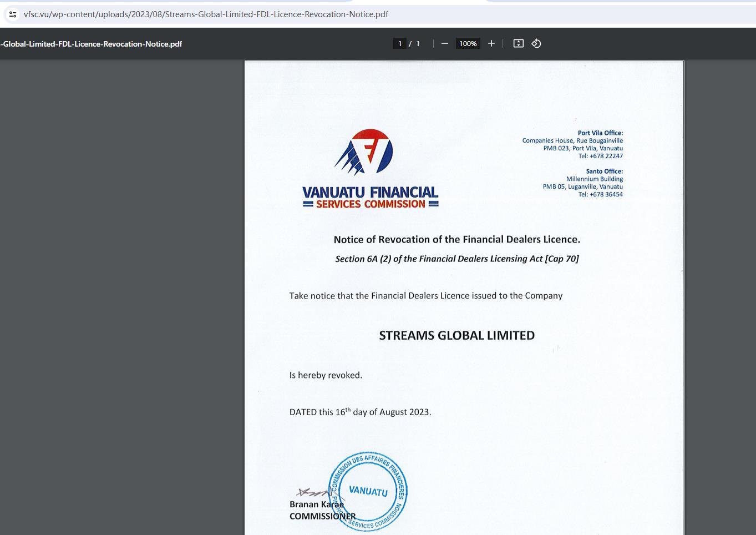
Task: Zoom in using the plus button
Action: [491, 43]
